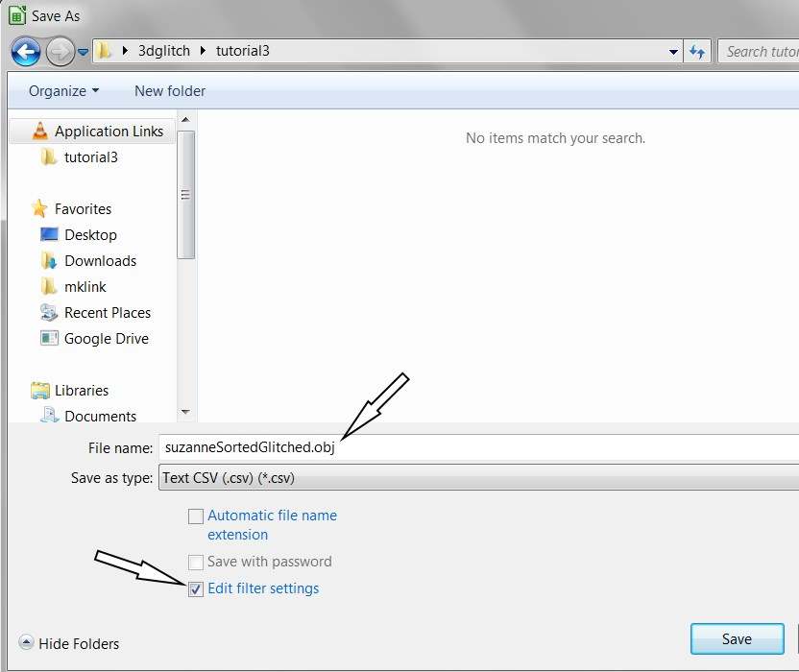This screenshot has width=799, height=672.
Task: Open mklink folder in Favorites
Action: point(85,287)
